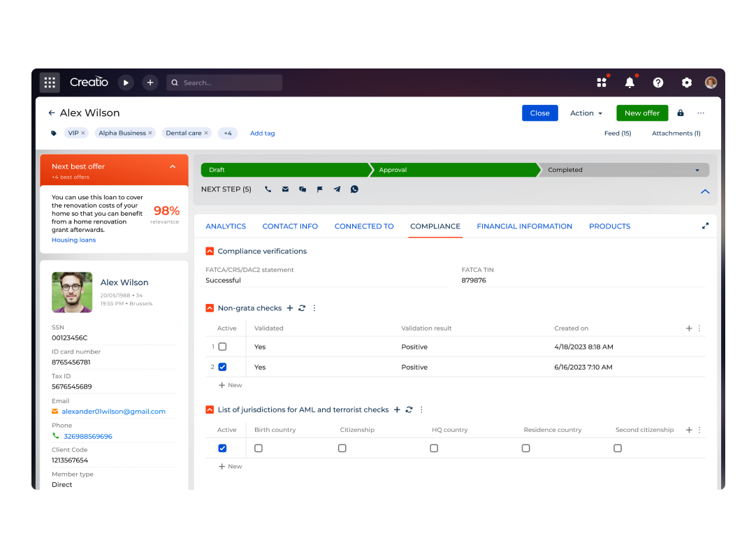756x559 pixels.
Task: Click the Draft stage in progress bar
Action: pyautogui.click(x=283, y=170)
